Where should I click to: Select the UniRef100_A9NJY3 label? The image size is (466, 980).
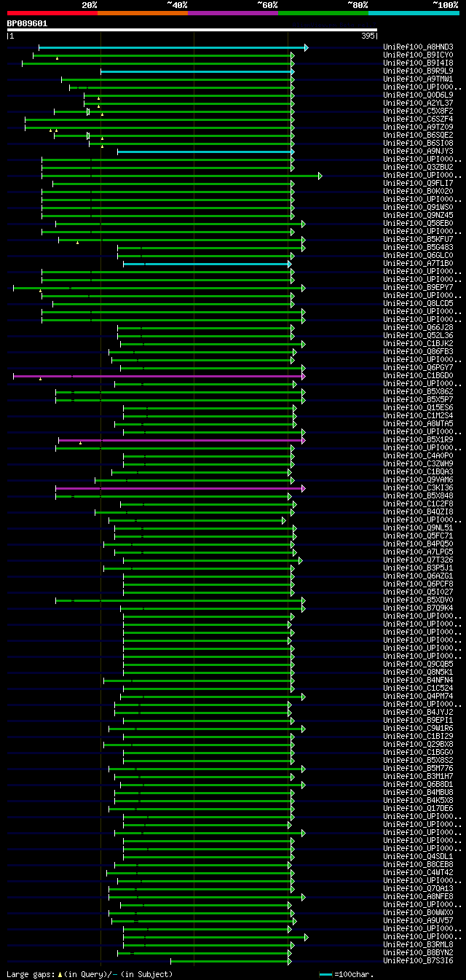click(x=418, y=152)
